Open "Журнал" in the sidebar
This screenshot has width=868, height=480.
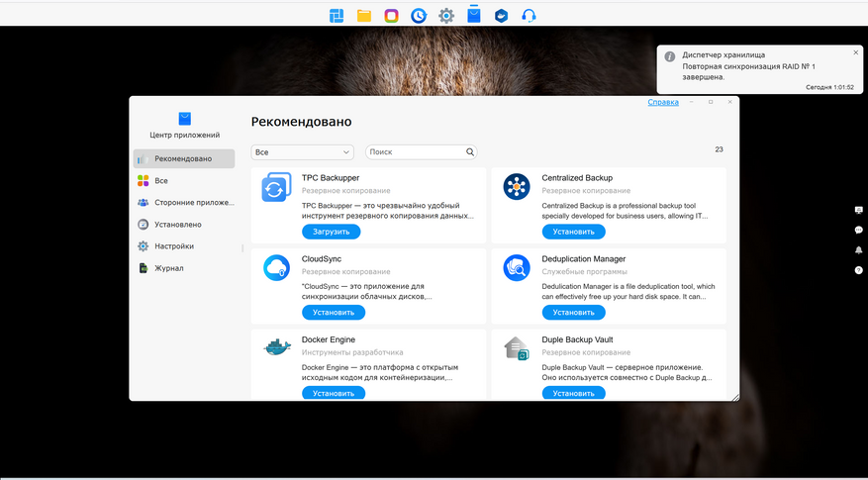[169, 268]
